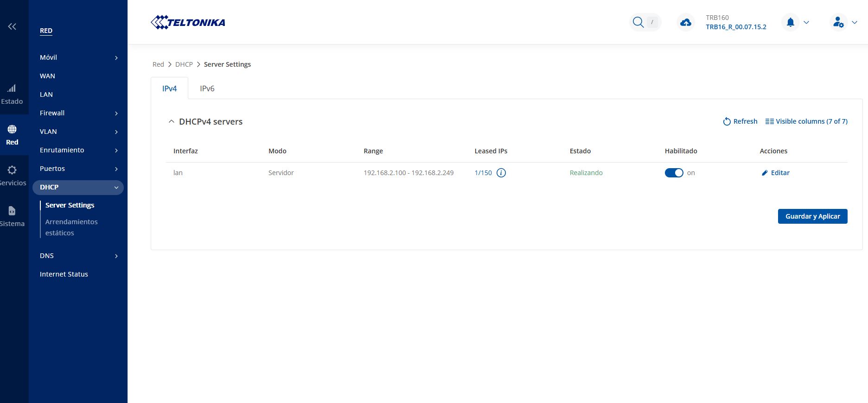This screenshot has height=403, width=868.
Task: Click Editar for the lan interface
Action: tap(775, 173)
